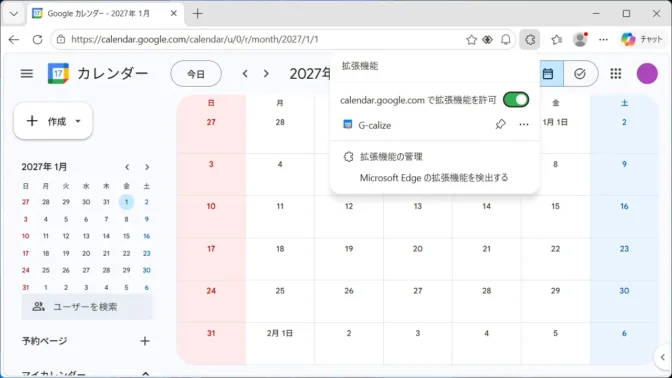Viewport: 672px width, 378px height.
Task: Switch to the Tasks checkmark view
Action: [x=580, y=74]
